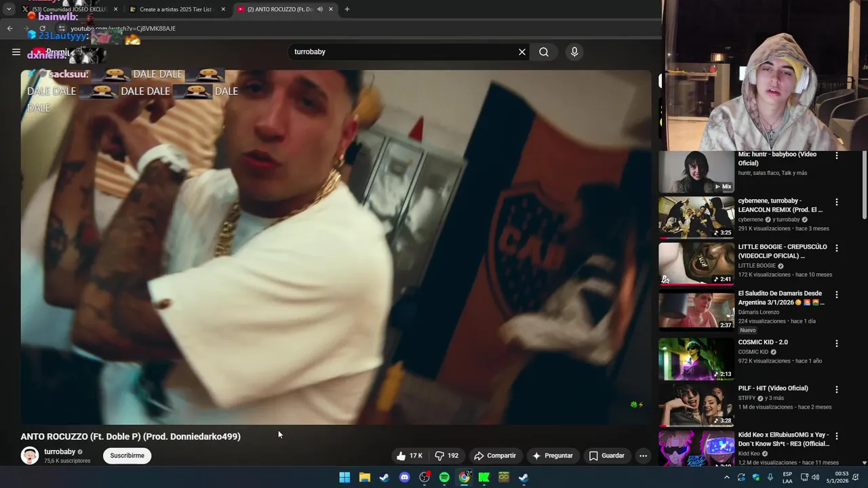Switch to Comunidad JOSEO EXCLUSIVE X tab
The width and height of the screenshot is (868, 488).
click(70, 9)
